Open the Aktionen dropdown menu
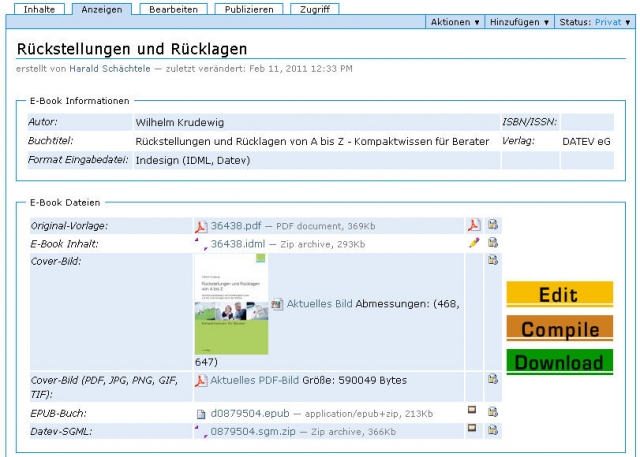This screenshot has width=640, height=457. pos(454,22)
